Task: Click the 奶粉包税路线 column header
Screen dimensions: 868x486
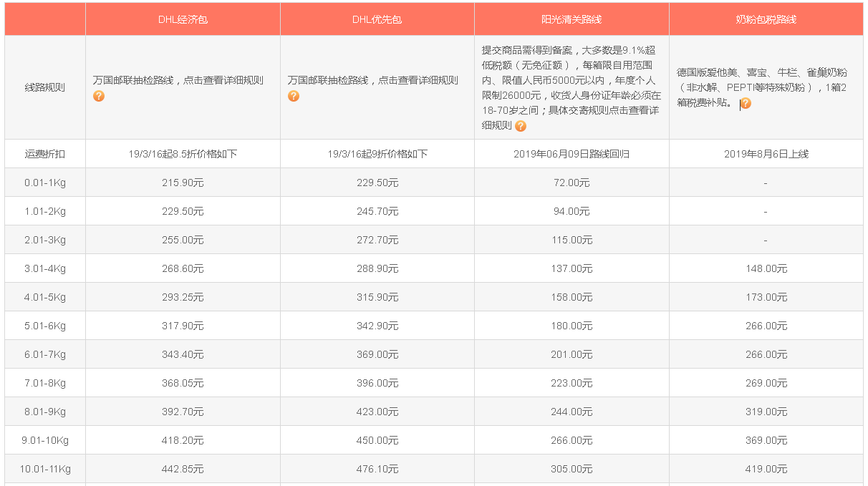Action: click(766, 19)
